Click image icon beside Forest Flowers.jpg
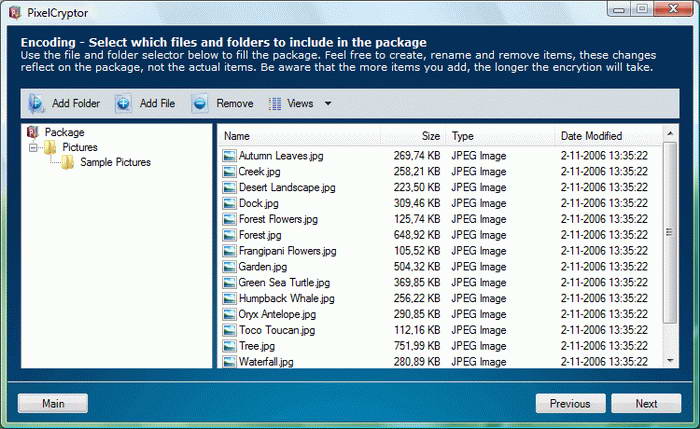This screenshot has width=700, height=429. pos(229,219)
